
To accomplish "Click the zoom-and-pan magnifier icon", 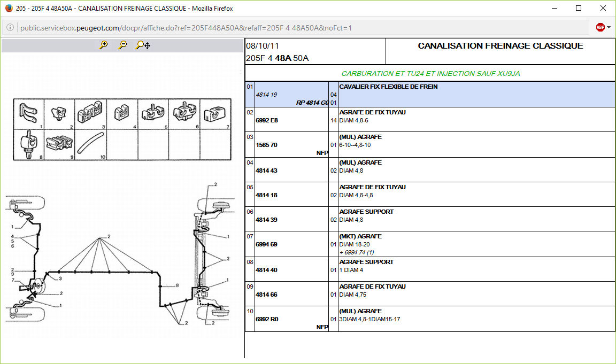I will [x=143, y=45].
